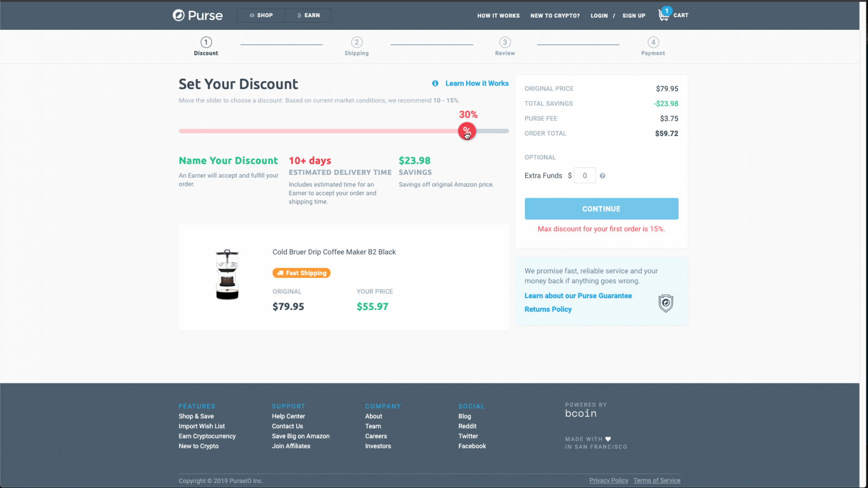Open the shopping cart icon
Viewport: 868px width, 488px height.
(x=664, y=14)
